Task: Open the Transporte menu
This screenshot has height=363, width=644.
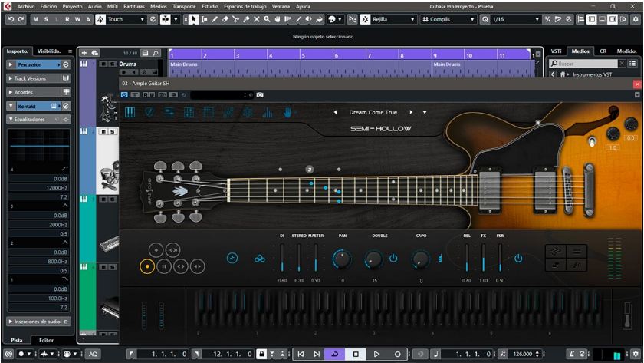Action: (184, 6)
